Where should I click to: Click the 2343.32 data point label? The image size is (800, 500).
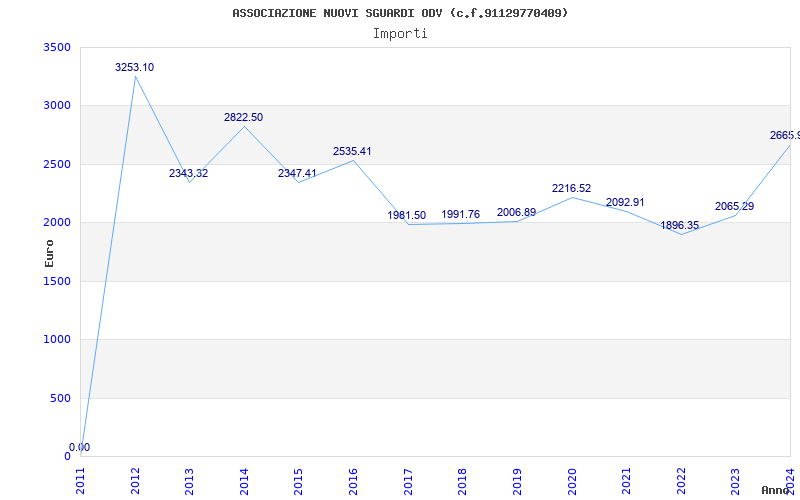coord(188,174)
